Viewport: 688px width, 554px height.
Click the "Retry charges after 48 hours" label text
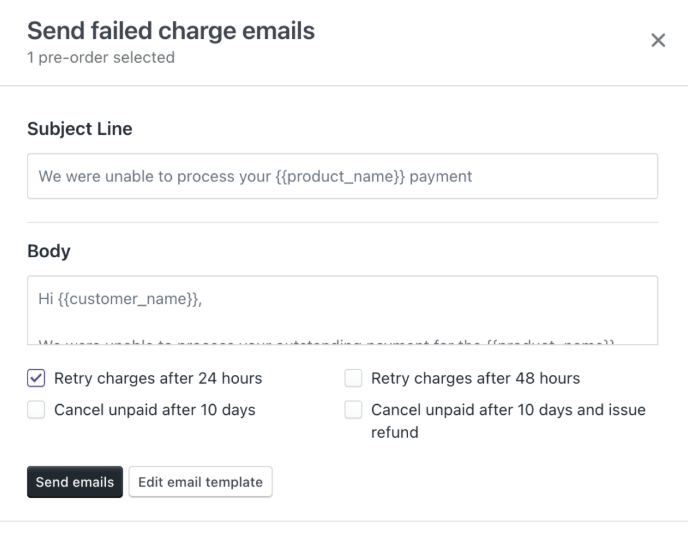475,378
